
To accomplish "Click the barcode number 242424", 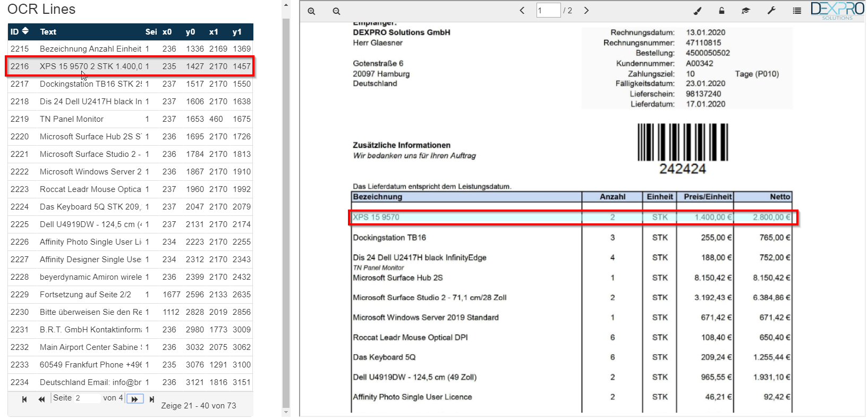I will [x=683, y=169].
